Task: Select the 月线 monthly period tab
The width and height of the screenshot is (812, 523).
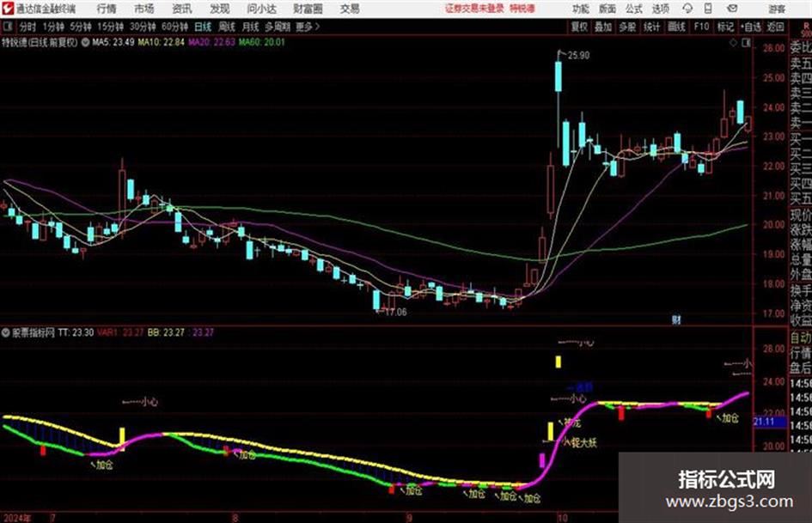Action: pyautogui.click(x=251, y=27)
